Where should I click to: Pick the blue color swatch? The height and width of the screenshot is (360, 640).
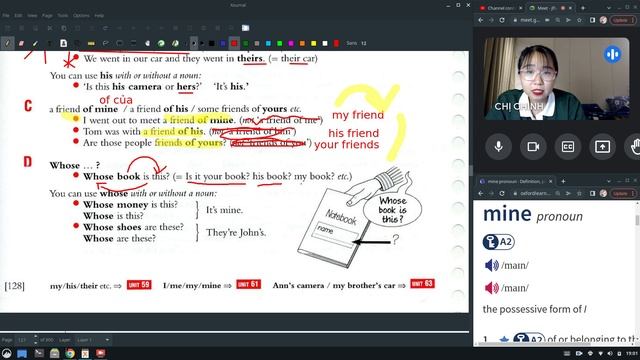(x=223, y=43)
